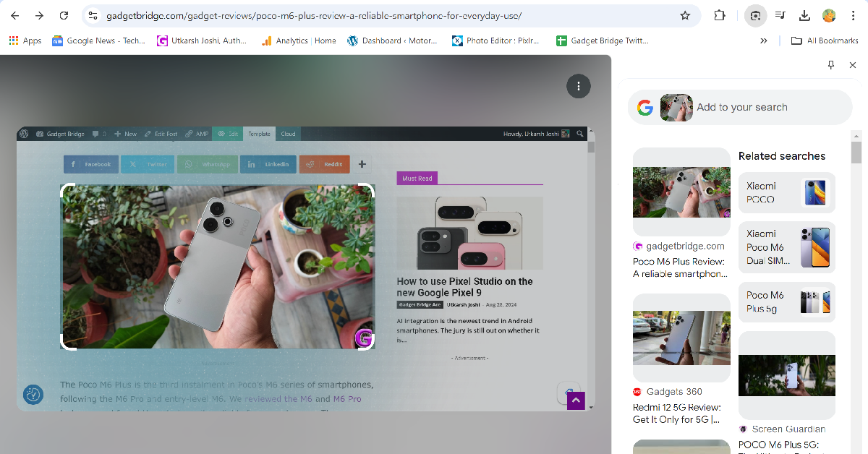Click Gadget Bridge Ace category tag

(420, 305)
